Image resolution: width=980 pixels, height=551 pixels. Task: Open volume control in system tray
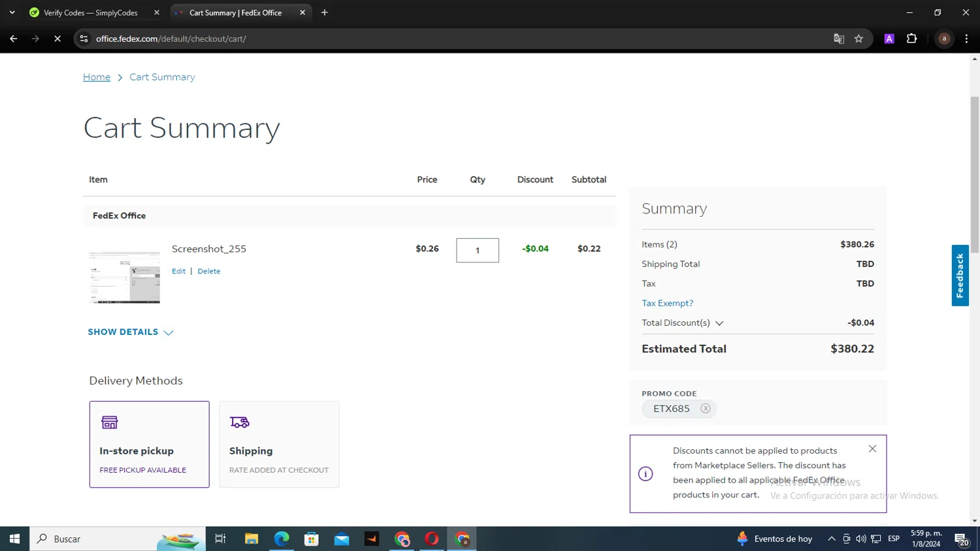[x=861, y=539]
